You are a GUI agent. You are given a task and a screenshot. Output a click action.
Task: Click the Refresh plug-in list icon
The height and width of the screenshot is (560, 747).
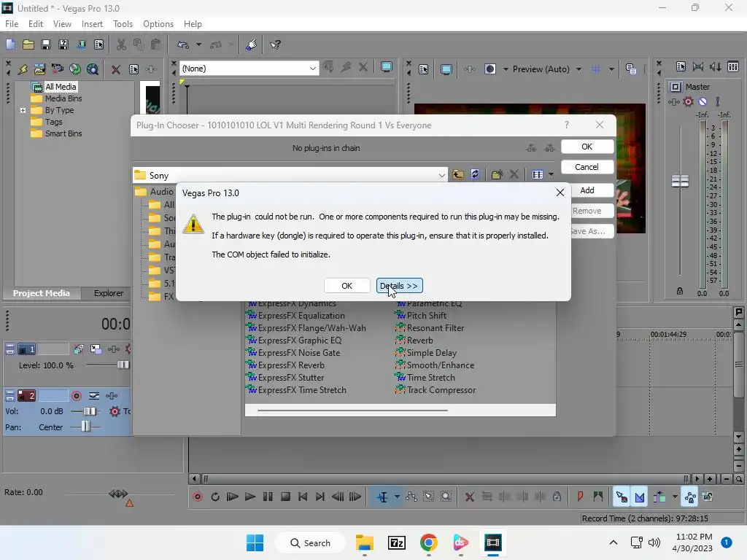tap(475, 174)
